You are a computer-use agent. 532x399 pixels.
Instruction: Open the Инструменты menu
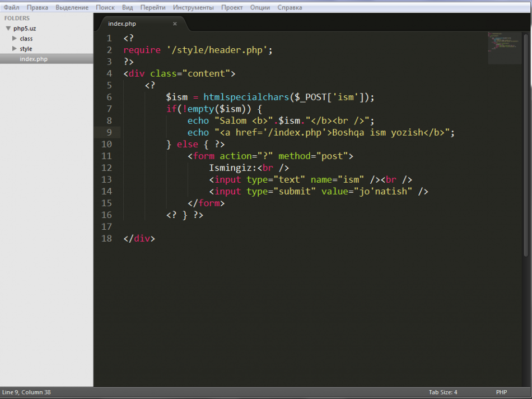tap(193, 7)
